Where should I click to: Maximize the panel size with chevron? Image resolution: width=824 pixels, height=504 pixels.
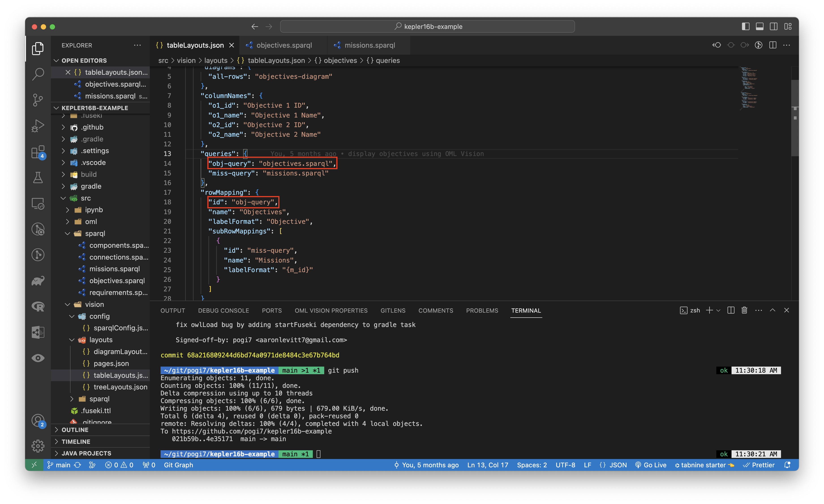[772, 310]
